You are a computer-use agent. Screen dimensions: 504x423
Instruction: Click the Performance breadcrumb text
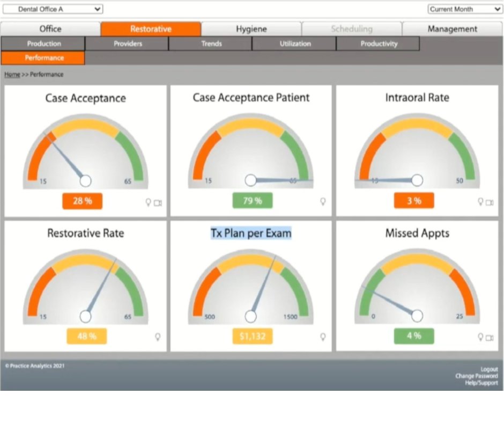pos(47,75)
